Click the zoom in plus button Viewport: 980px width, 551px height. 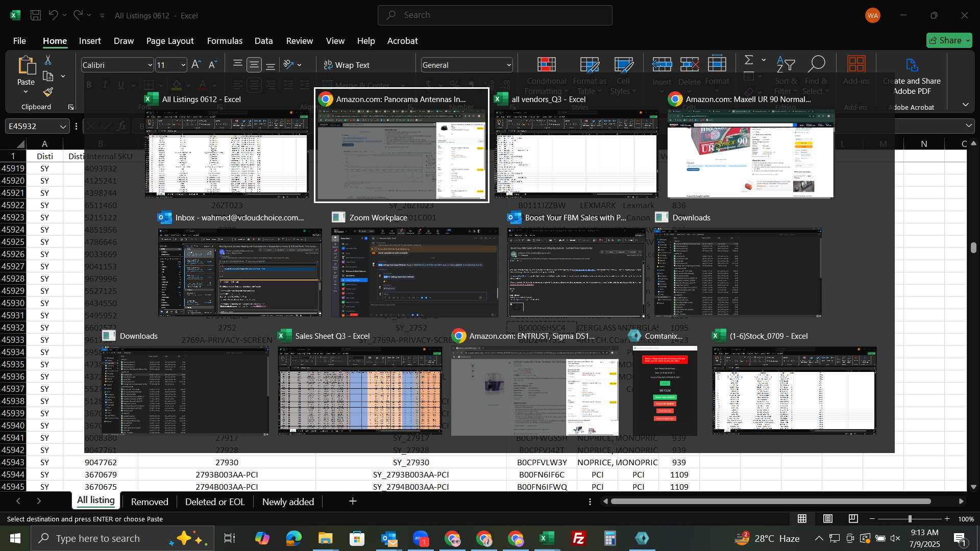[947, 519]
